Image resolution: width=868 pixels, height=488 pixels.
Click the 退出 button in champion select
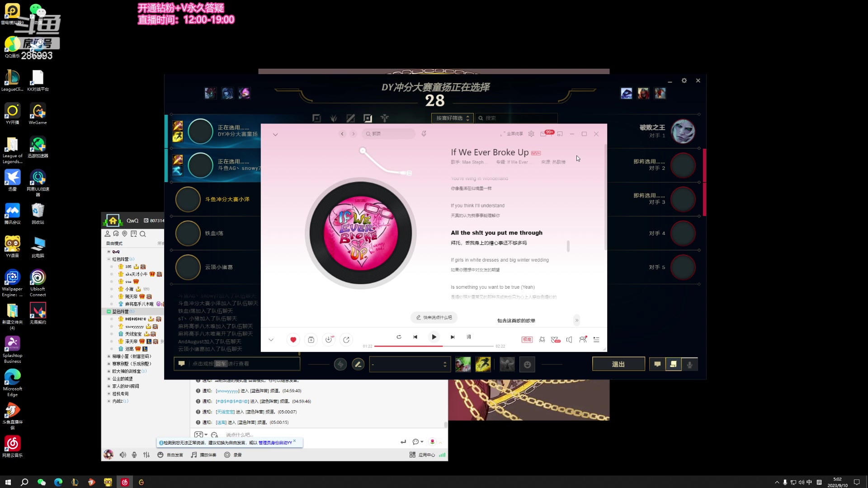click(618, 364)
